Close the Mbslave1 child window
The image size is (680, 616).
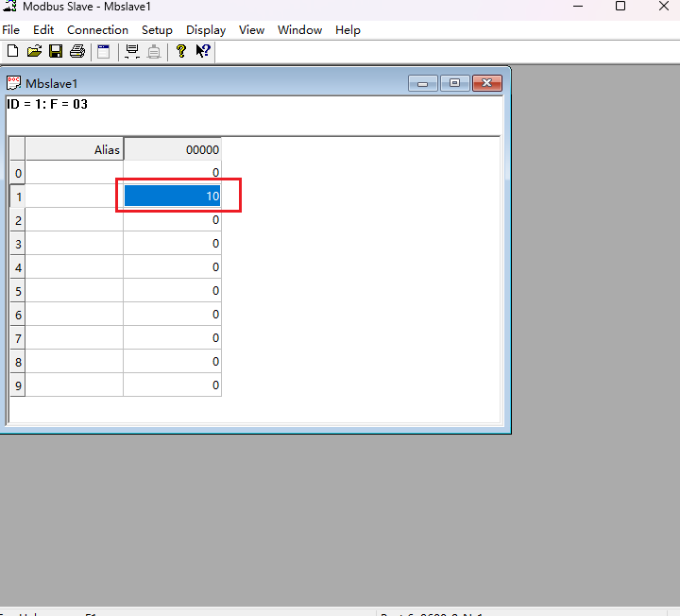[487, 83]
